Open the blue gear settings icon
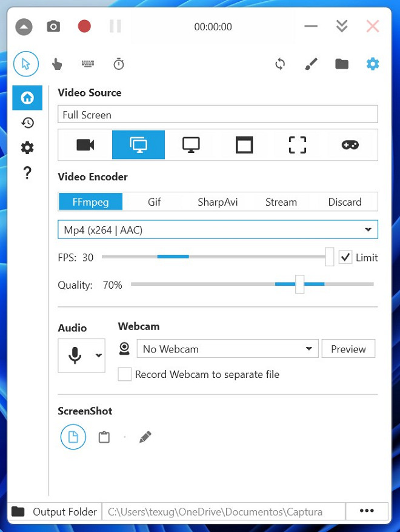Viewport: 400px width, 532px height. 373,64
